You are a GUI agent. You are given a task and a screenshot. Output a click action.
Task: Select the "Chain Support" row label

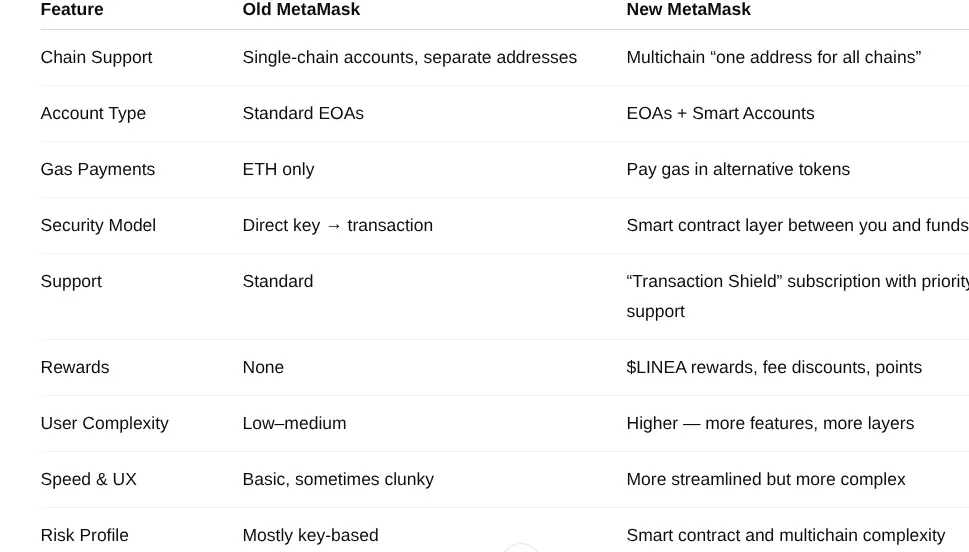(96, 58)
